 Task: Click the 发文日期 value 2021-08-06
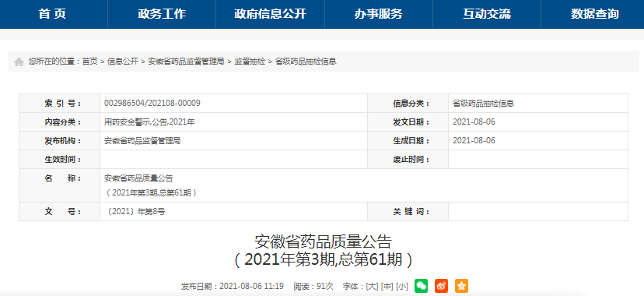[474, 122]
